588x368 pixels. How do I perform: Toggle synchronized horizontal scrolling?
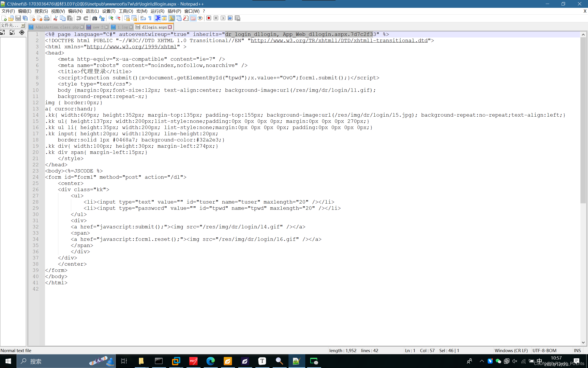[x=134, y=18]
